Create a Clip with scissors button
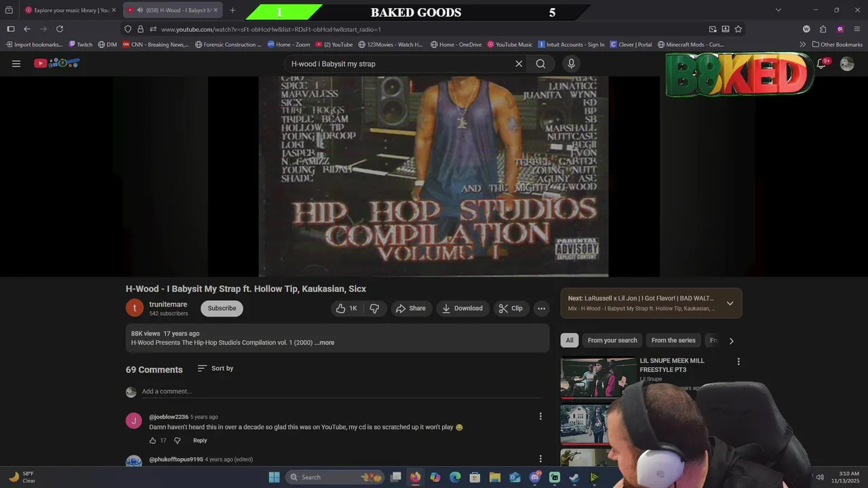 [511, 308]
